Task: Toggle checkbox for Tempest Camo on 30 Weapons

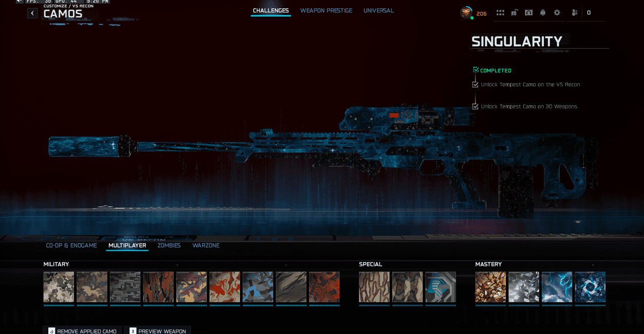Action: pyautogui.click(x=476, y=106)
